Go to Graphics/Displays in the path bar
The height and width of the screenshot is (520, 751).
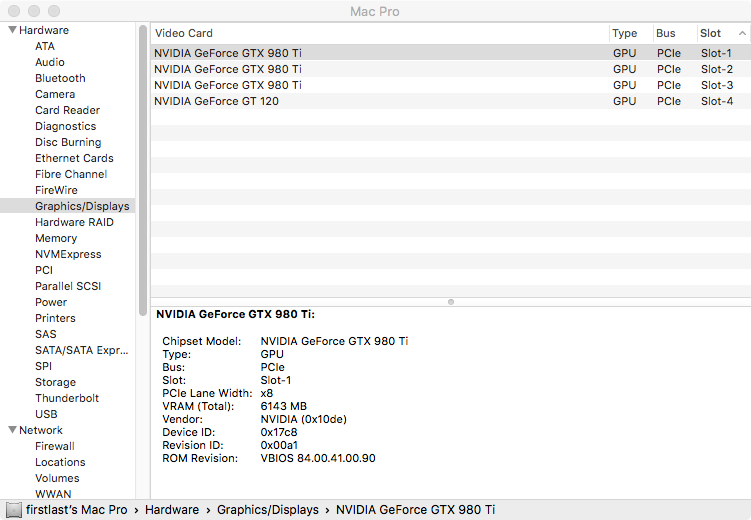click(268, 510)
